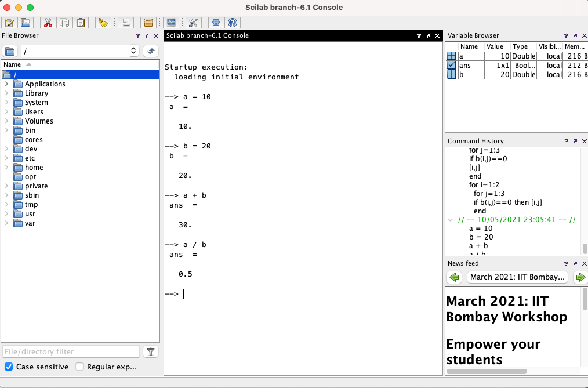Select variable b row in Variable Browser
This screenshot has width=588, height=388.
pyautogui.click(x=517, y=75)
